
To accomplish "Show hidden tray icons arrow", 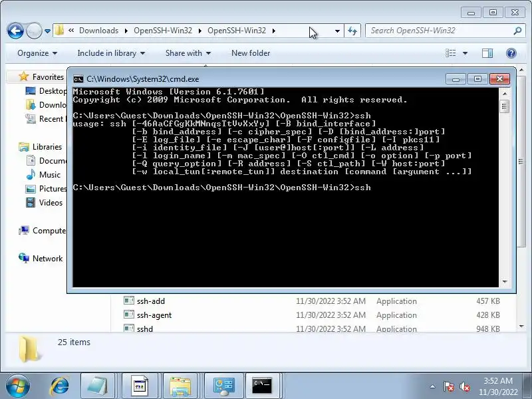I will [433, 386].
